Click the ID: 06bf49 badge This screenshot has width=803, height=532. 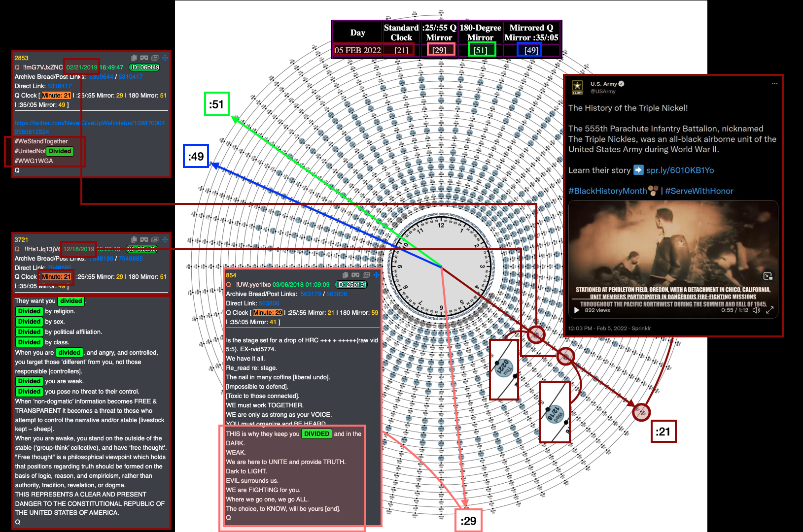pyautogui.click(x=144, y=67)
